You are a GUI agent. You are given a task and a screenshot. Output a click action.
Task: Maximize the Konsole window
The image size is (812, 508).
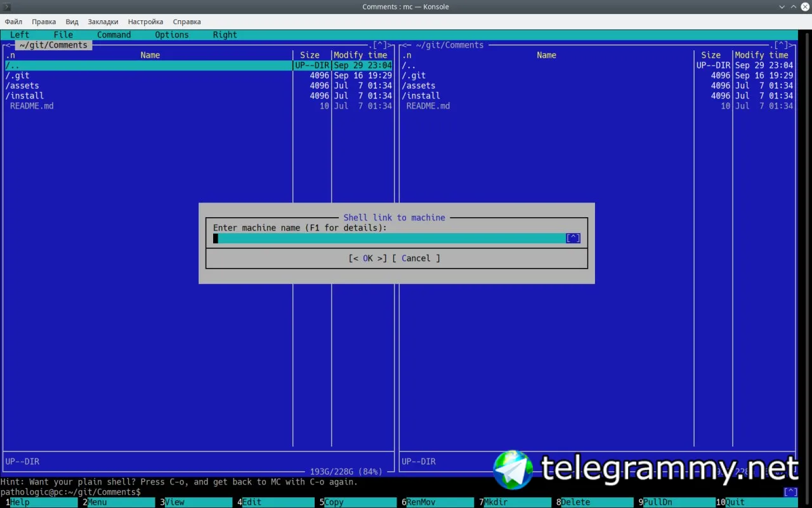pyautogui.click(x=793, y=7)
